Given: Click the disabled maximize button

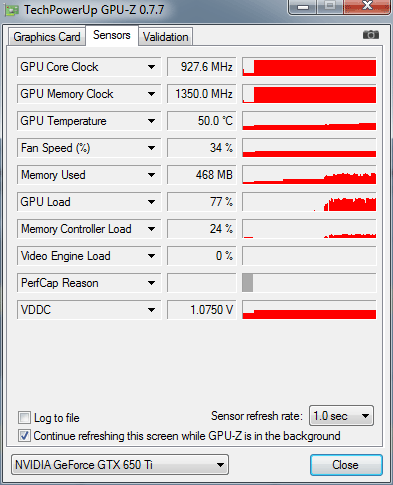Looking at the screenshot, I should click(330, 7).
